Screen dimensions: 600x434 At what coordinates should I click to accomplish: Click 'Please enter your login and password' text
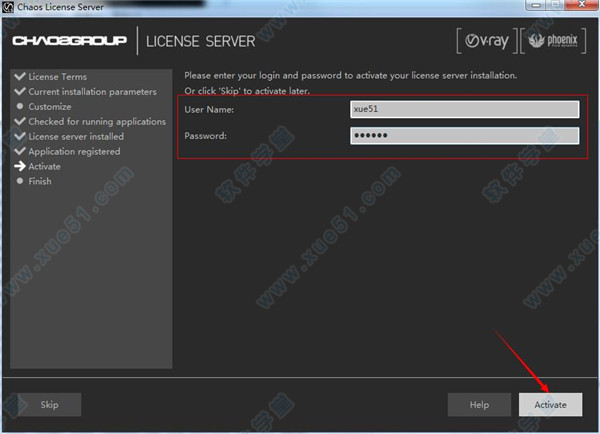[351, 75]
